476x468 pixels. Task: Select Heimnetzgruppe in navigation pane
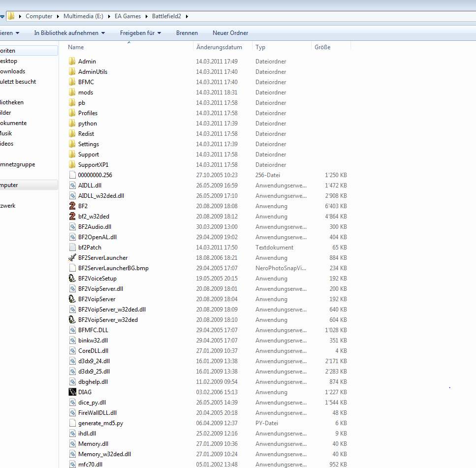18,164
